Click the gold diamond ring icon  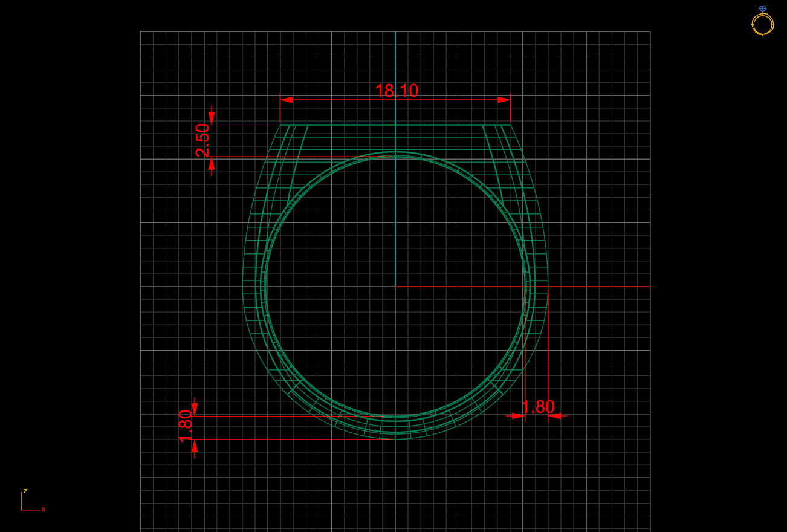[x=762, y=22]
